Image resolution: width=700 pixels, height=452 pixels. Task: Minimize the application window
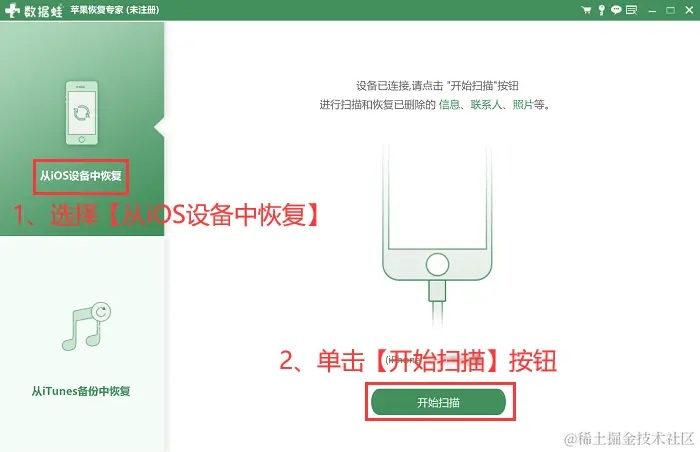tap(652, 10)
